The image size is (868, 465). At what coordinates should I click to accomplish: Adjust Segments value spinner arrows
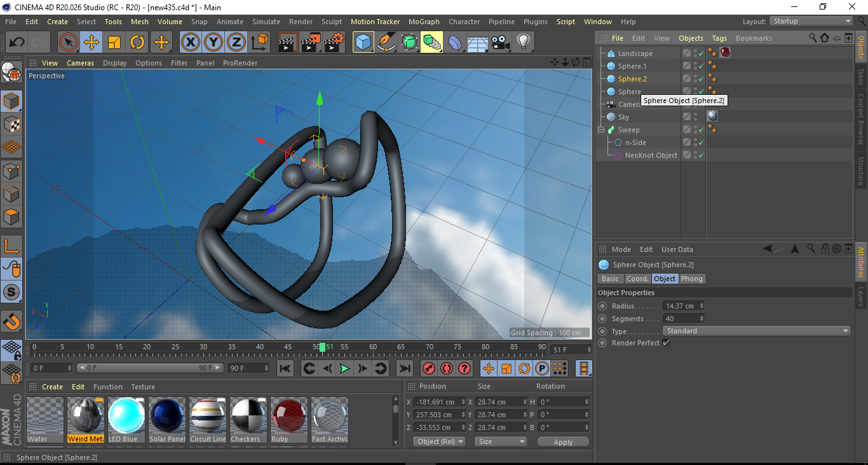point(702,319)
